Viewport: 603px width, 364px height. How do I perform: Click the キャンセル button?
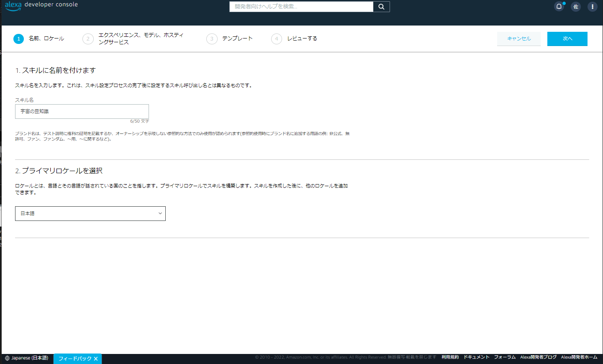(x=518, y=38)
